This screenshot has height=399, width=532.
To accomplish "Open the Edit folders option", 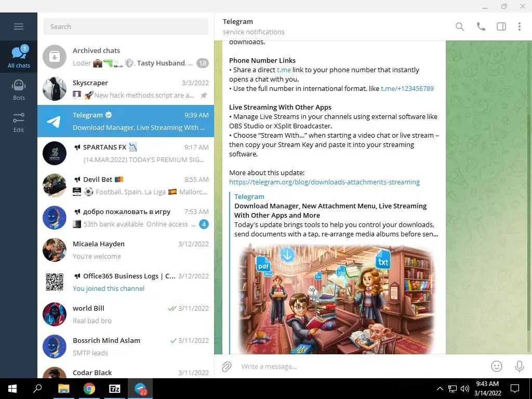I will click(19, 122).
